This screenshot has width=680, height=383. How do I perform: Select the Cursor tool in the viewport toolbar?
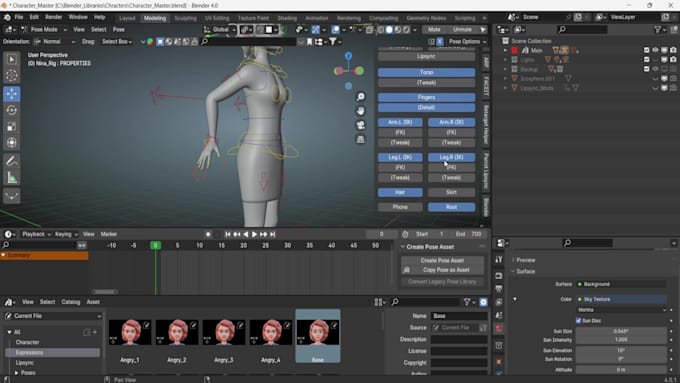12,75
